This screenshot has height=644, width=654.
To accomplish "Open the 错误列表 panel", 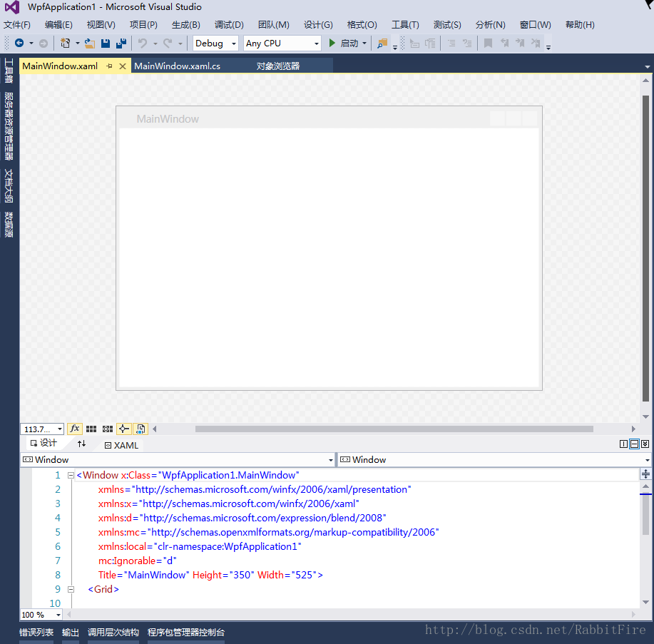I will pyautogui.click(x=36, y=633).
